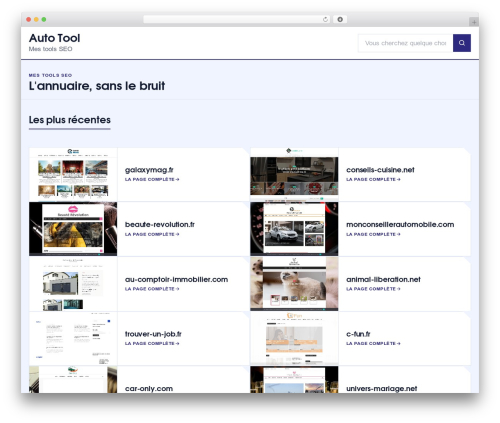This screenshot has height=423, width=500.
Task: Open conseils-cuisine.net listing title
Action: pos(380,170)
